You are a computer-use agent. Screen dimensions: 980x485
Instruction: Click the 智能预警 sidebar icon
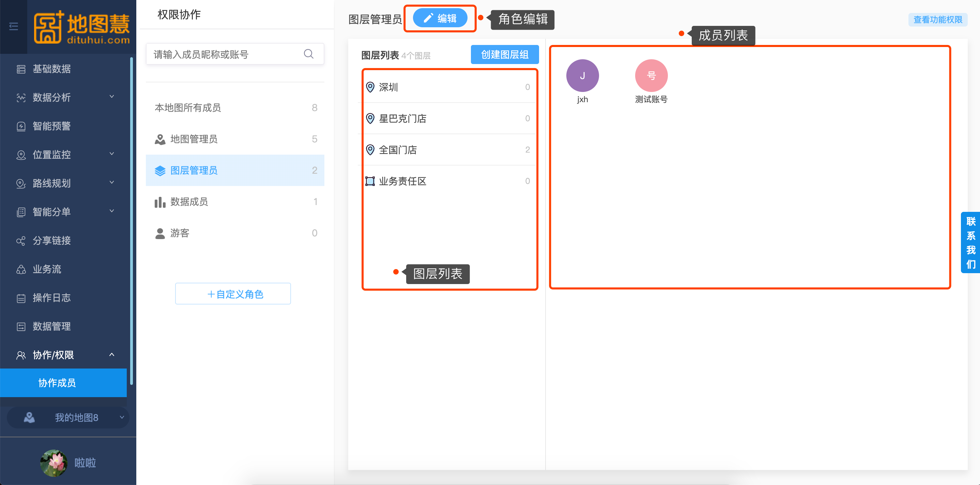21,126
